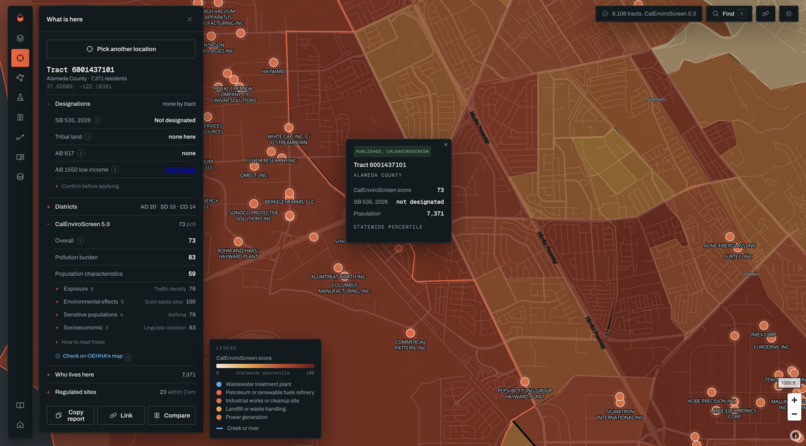Click PUBLISHED, CALENVIROSCREEN badge in popup
This screenshot has height=446, width=806.
point(392,152)
